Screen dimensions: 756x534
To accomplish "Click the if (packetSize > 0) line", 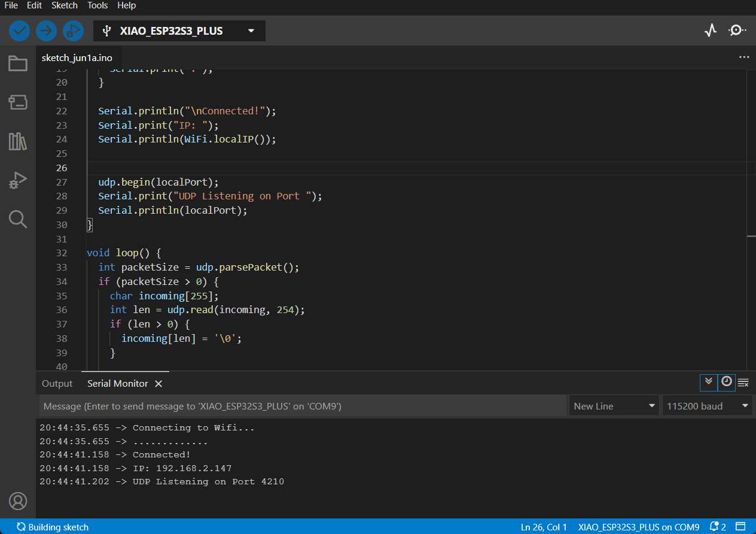I will [158, 281].
